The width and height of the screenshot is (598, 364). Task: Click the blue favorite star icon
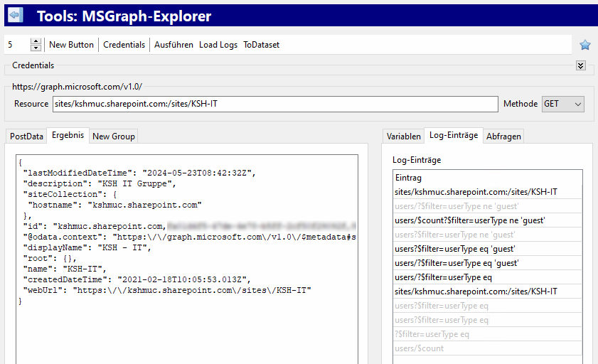click(x=584, y=45)
